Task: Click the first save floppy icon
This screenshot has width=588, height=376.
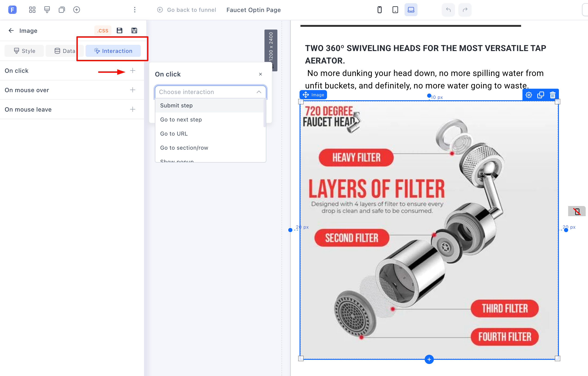Action: point(119,30)
